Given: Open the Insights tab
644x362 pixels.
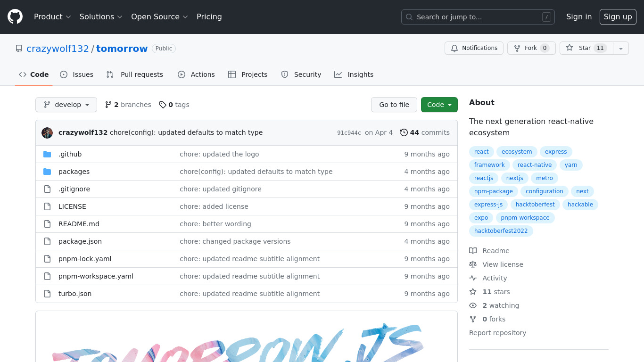Looking at the screenshot, I should 354,74.
